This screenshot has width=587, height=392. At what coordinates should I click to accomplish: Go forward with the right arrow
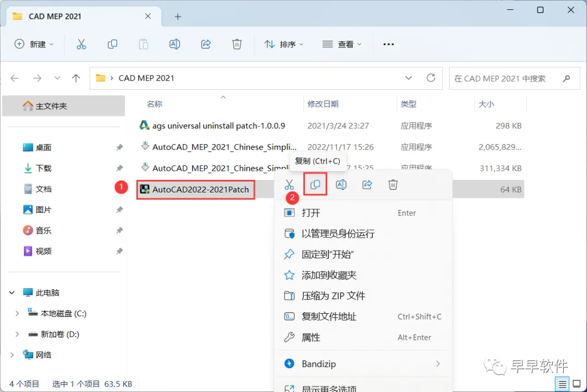(37, 78)
